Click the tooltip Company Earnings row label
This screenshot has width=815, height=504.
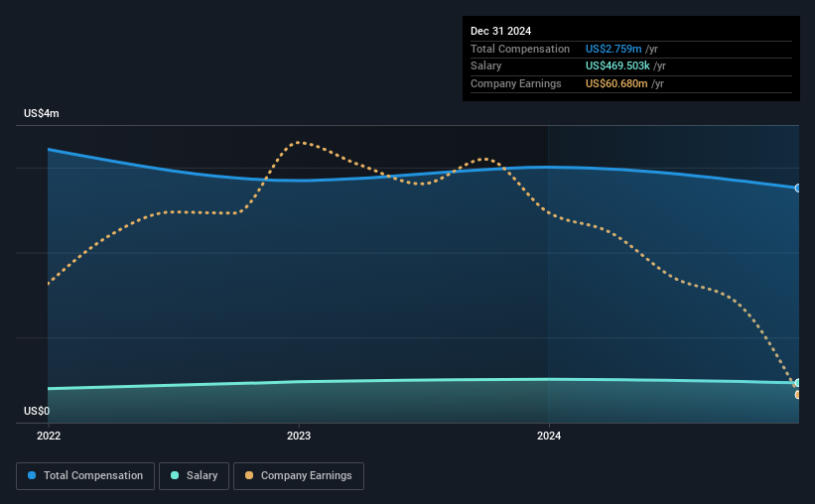coord(515,83)
